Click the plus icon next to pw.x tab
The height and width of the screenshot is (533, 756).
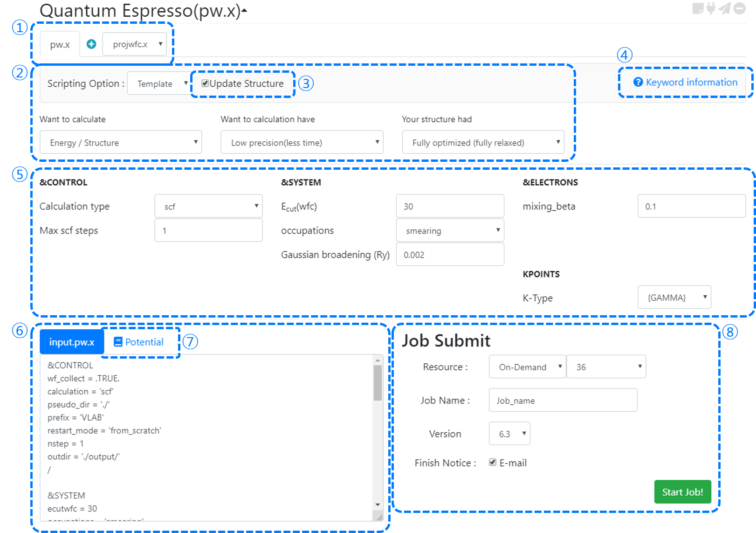[x=91, y=44]
